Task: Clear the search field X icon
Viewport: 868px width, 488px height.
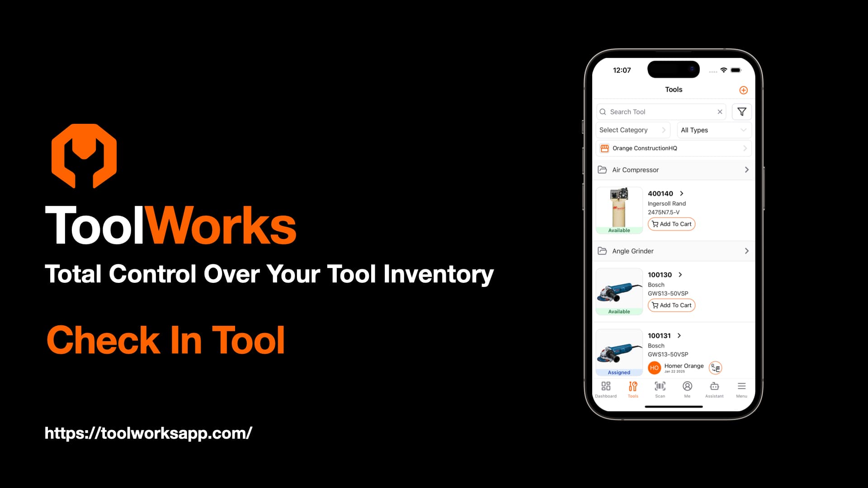Action: point(720,112)
